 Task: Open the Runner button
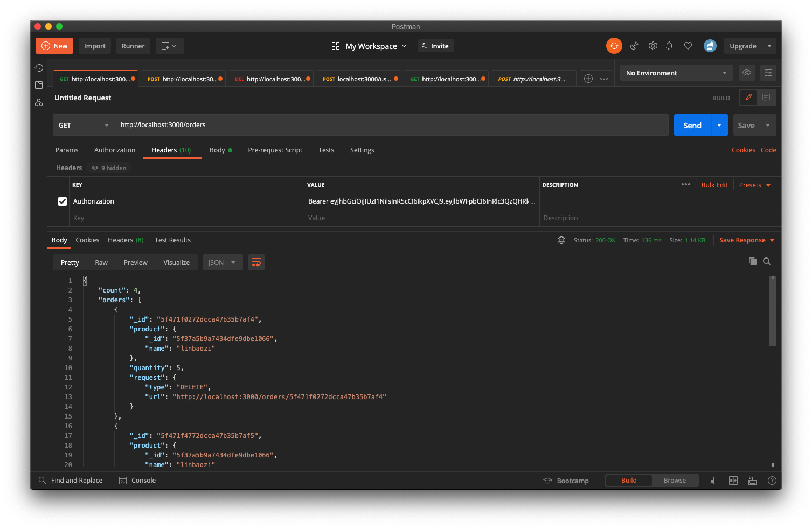133,46
